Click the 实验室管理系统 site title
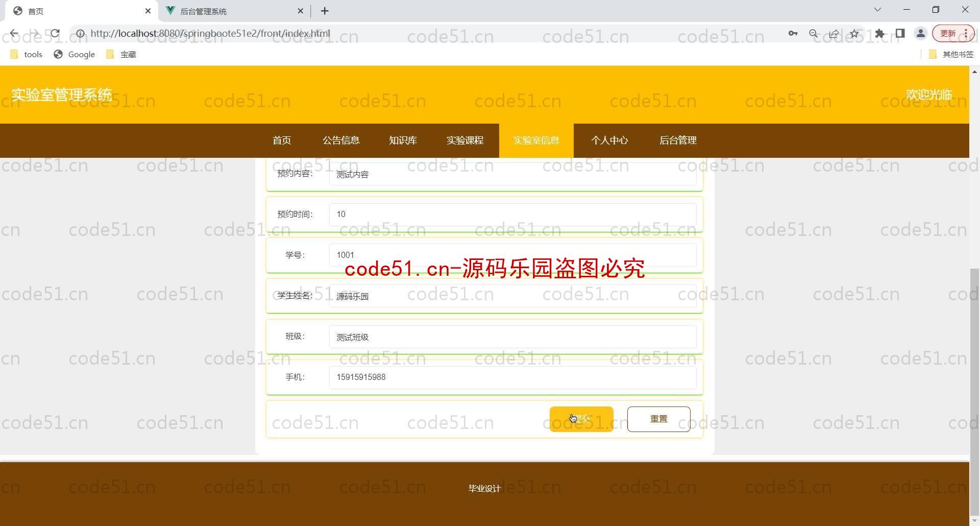Viewport: 980px width, 526px height. 62,94
